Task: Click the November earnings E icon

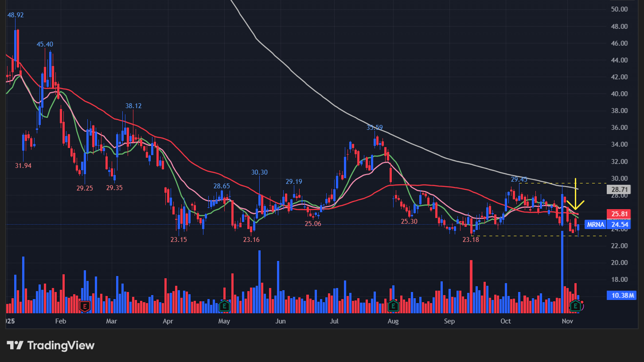Action: point(576,306)
